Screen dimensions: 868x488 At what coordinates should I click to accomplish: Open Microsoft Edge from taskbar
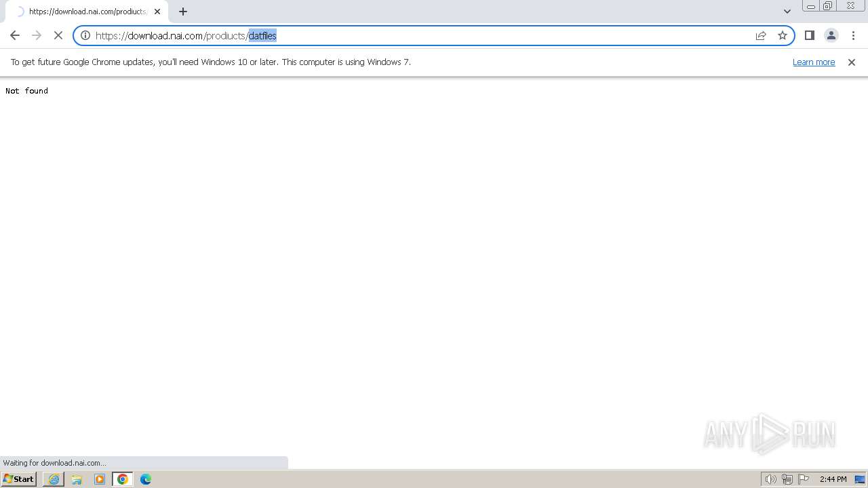pyautogui.click(x=146, y=479)
